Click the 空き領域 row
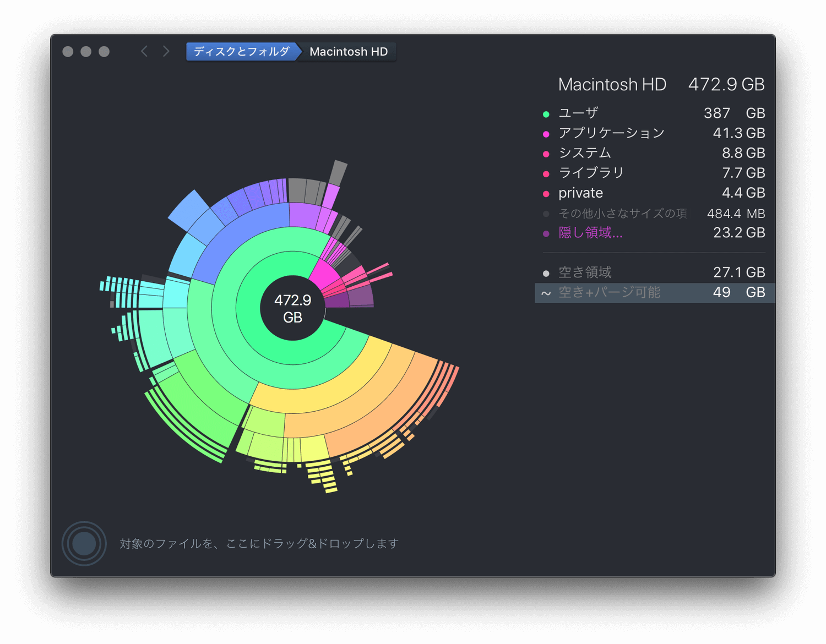The width and height of the screenshot is (826, 644). 655,272
